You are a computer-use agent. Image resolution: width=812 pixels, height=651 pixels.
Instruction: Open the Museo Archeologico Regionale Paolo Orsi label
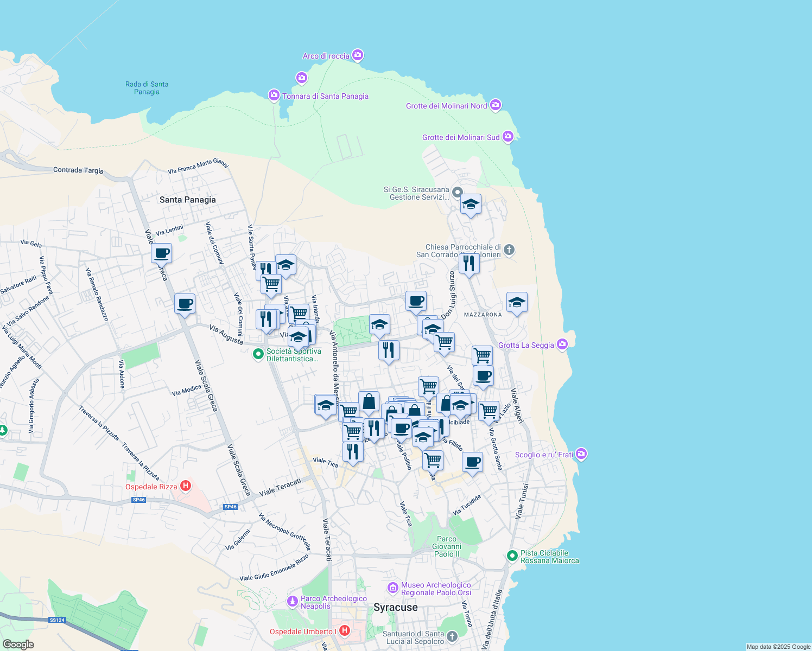click(x=436, y=589)
